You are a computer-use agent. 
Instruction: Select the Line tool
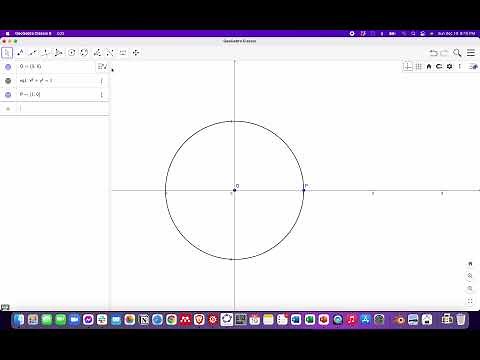point(33,53)
